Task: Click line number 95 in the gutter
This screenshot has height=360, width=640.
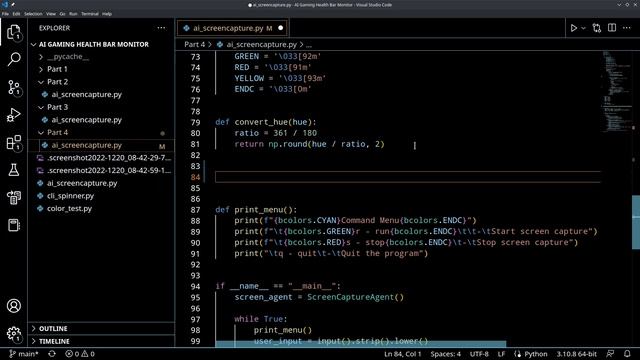Action: click(x=195, y=298)
